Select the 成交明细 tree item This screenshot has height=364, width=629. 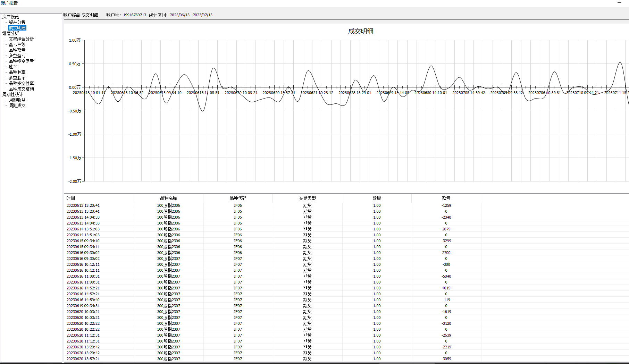[x=17, y=28]
